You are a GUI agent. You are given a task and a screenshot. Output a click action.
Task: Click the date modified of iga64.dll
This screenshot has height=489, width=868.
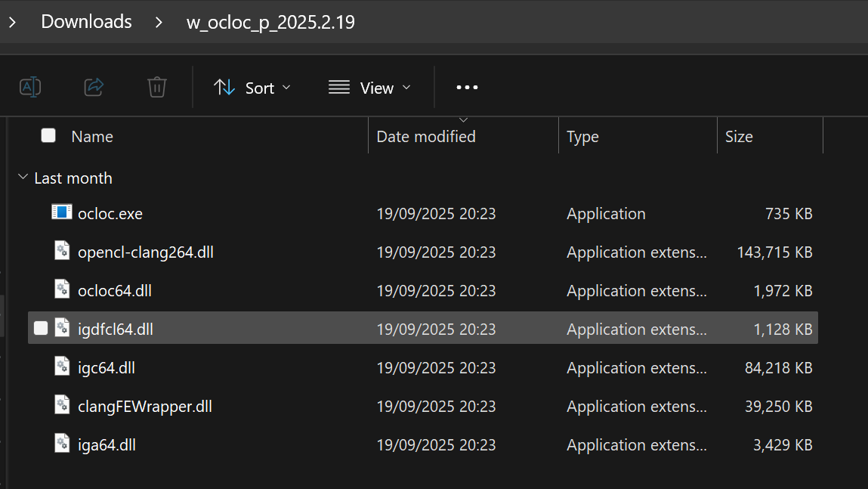pyautogui.click(x=436, y=445)
